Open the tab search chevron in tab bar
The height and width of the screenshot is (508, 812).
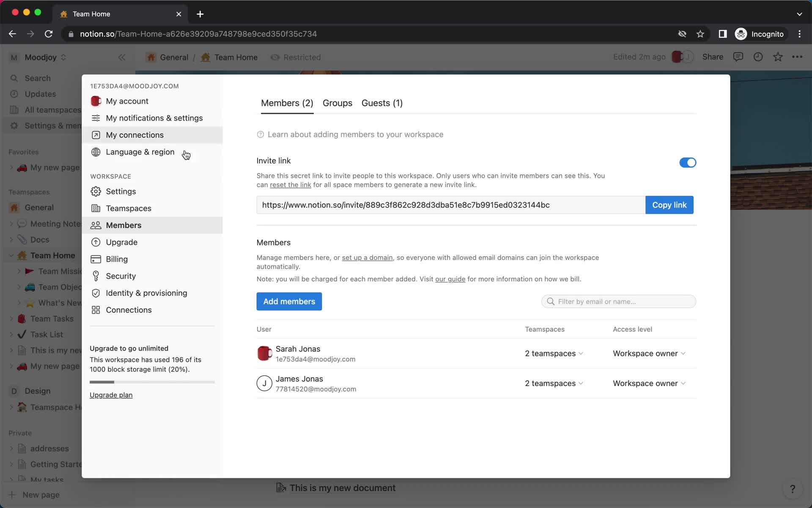799,14
